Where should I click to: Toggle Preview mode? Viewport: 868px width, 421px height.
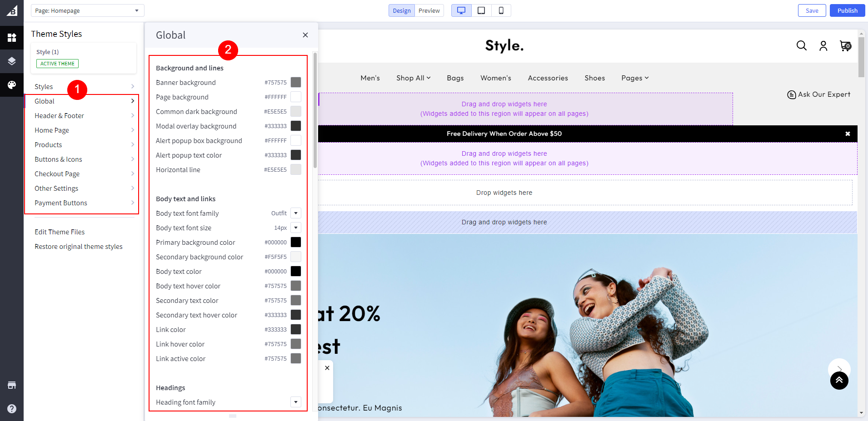click(x=429, y=10)
